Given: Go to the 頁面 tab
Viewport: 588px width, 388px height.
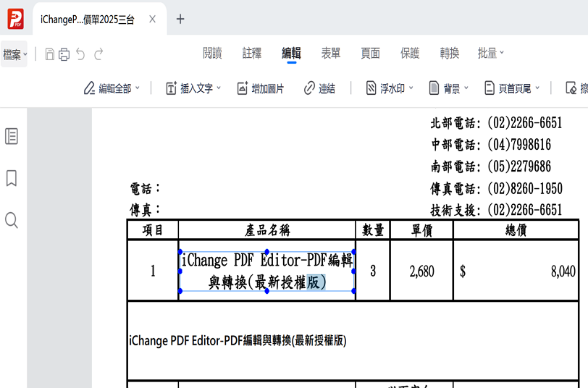Looking at the screenshot, I should pos(371,54).
